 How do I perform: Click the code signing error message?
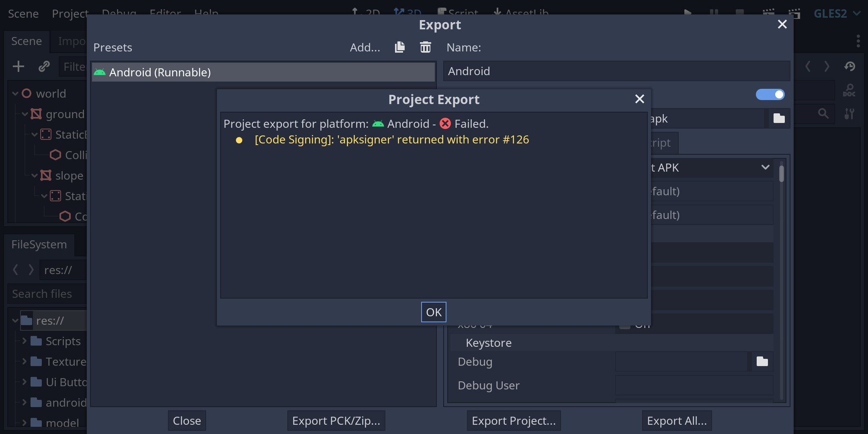click(392, 140)
